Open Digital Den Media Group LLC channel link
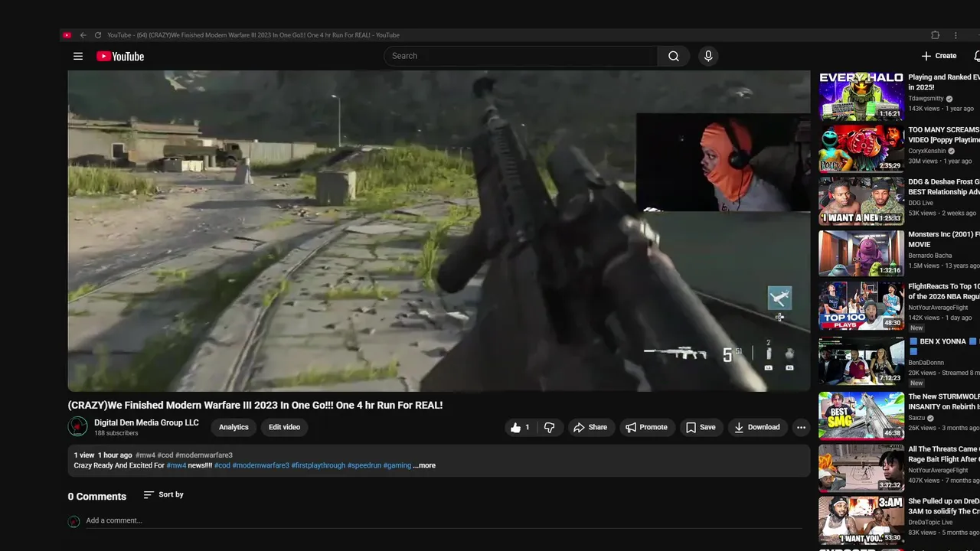 (x=146, y=422)
